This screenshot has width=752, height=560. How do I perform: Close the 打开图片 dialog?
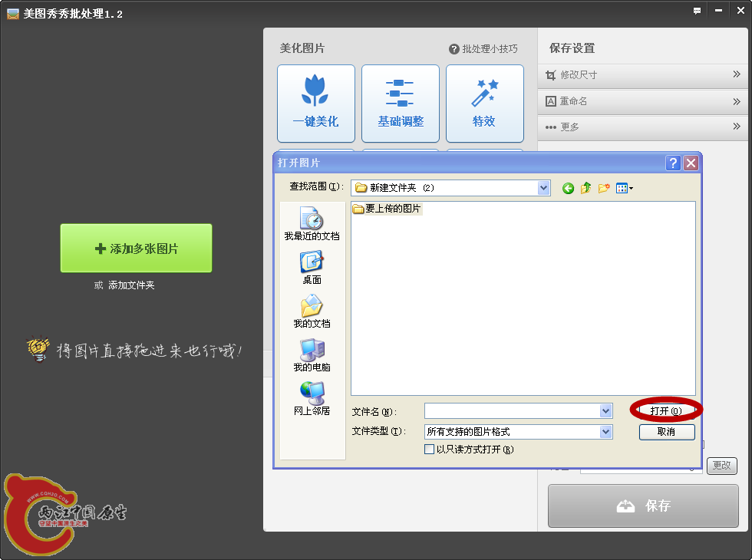point(691,163)
